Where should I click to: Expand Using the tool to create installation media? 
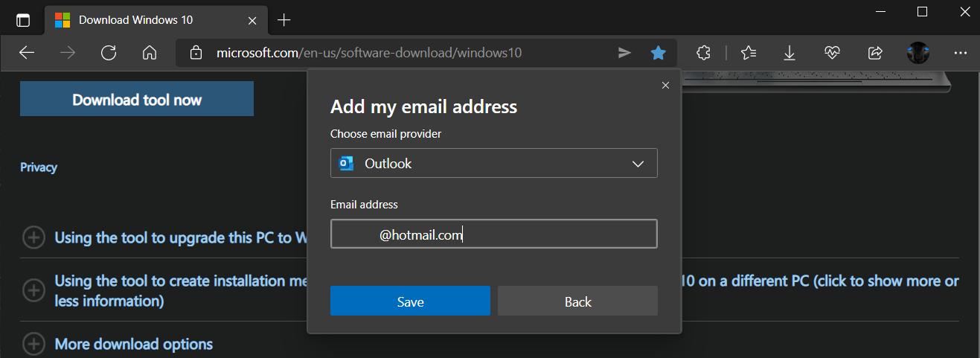click(x=33, y=290)
